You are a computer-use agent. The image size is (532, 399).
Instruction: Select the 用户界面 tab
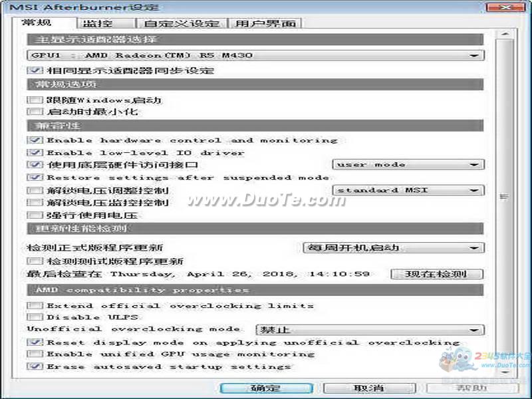265,23
